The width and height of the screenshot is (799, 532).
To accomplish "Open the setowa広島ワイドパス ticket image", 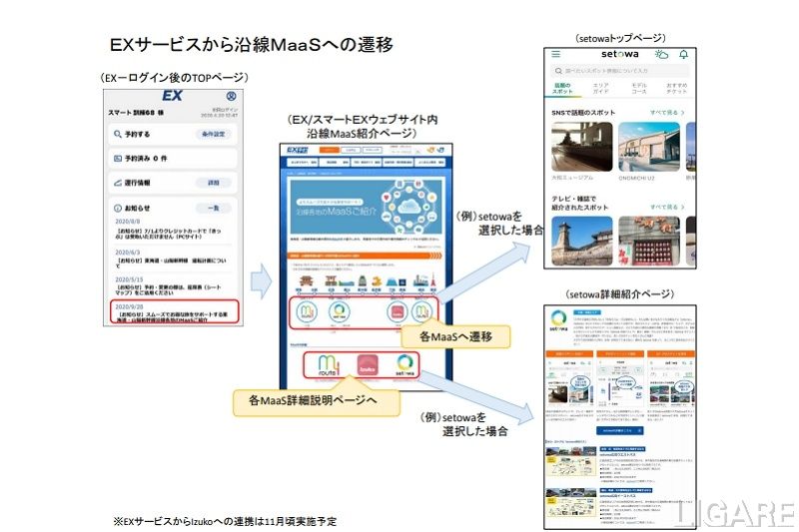I will (571, 463).
